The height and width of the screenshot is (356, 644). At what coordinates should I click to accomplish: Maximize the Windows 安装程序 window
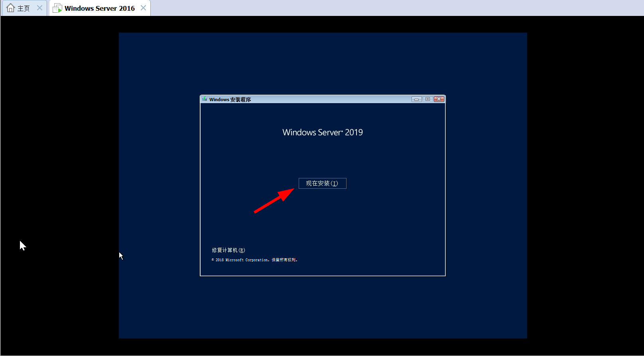pyautogui.click(x=427, y=99)
